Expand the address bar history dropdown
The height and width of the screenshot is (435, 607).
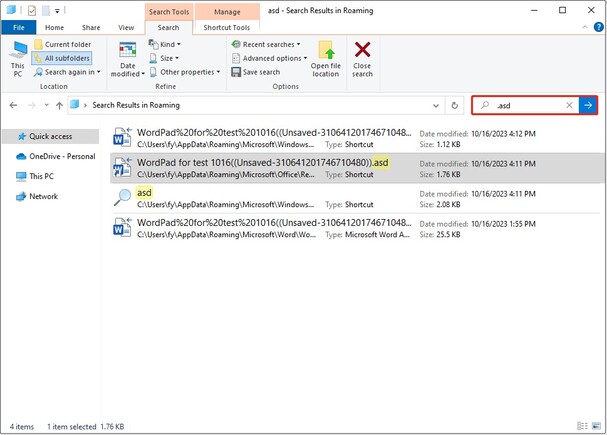coord(436,105)
